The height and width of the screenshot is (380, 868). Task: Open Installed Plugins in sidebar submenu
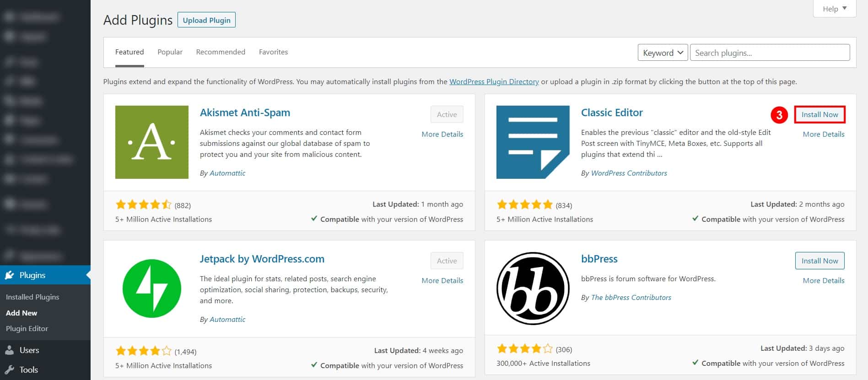click(x=32, y=297)
